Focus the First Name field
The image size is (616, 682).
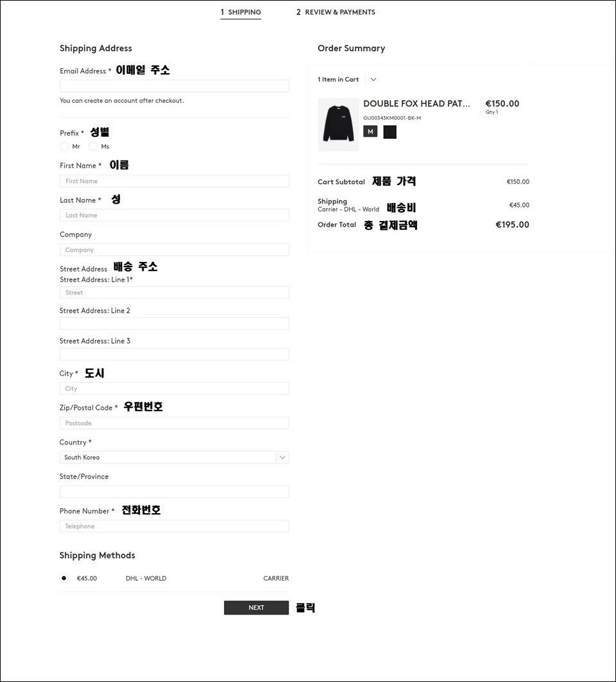[x=175, y=181]
